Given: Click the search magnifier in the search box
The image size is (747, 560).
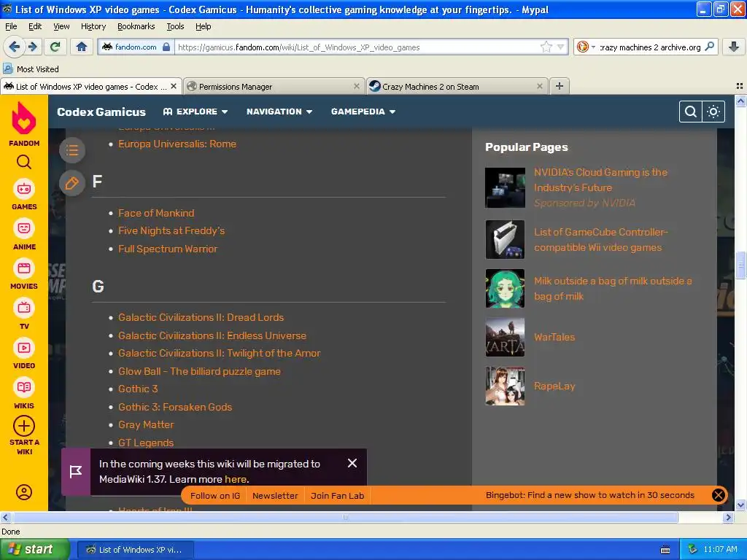Looking at the screenshot, I should coord(709,47).
